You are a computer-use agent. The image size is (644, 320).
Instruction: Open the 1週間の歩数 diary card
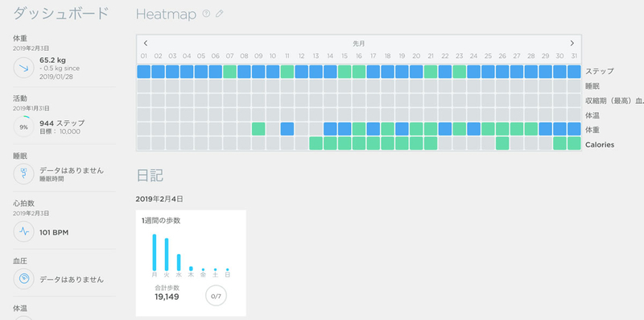tap(191, 263)
